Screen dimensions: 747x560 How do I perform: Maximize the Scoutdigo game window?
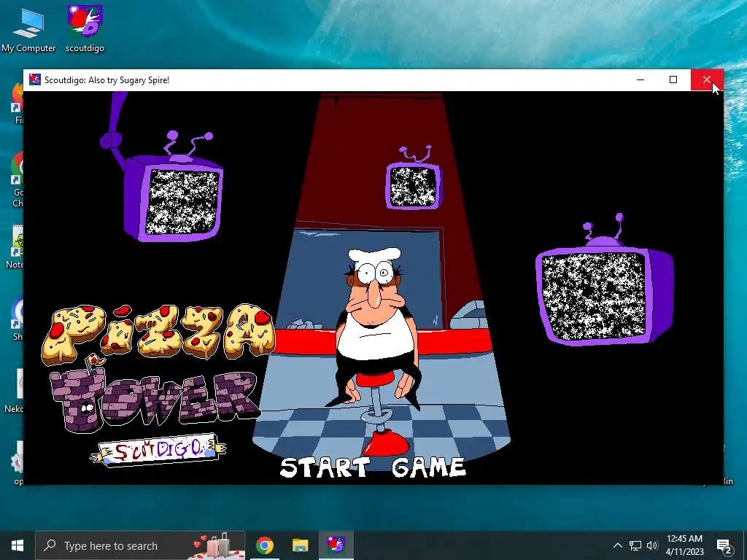673,79
